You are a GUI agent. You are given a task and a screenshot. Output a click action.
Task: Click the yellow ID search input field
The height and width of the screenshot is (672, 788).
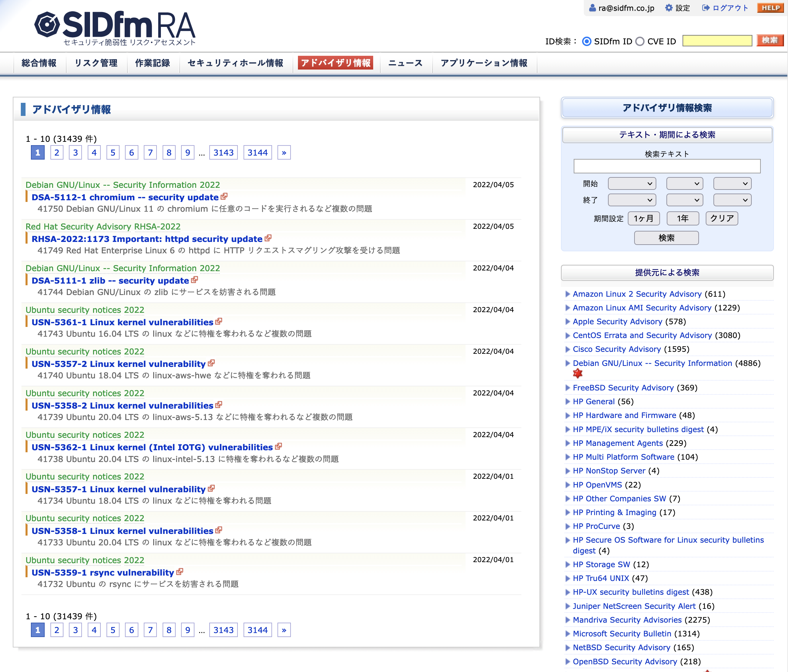717,41
